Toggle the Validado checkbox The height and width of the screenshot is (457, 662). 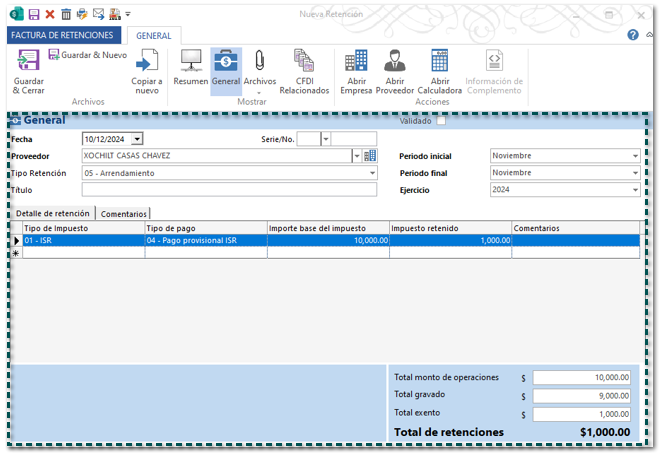point(441,122)
